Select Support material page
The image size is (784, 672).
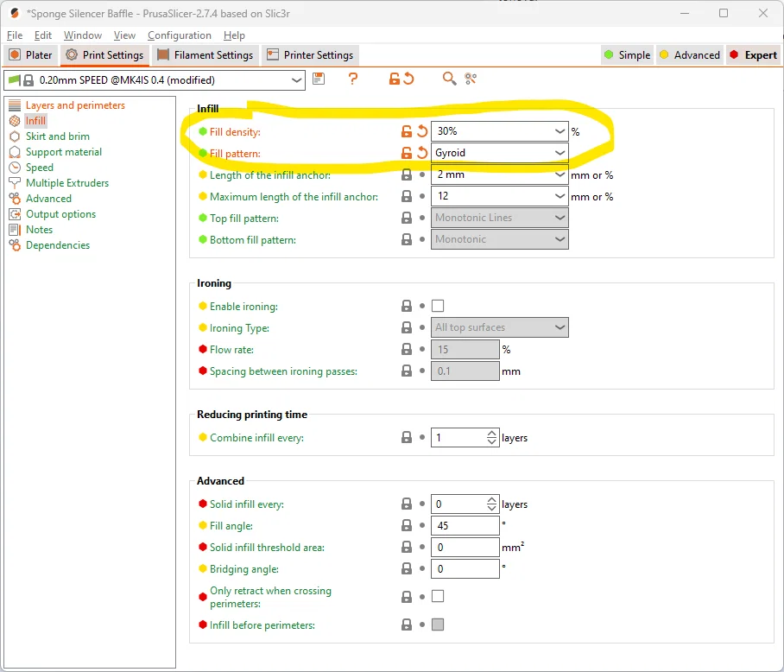[x=64, y=151]
